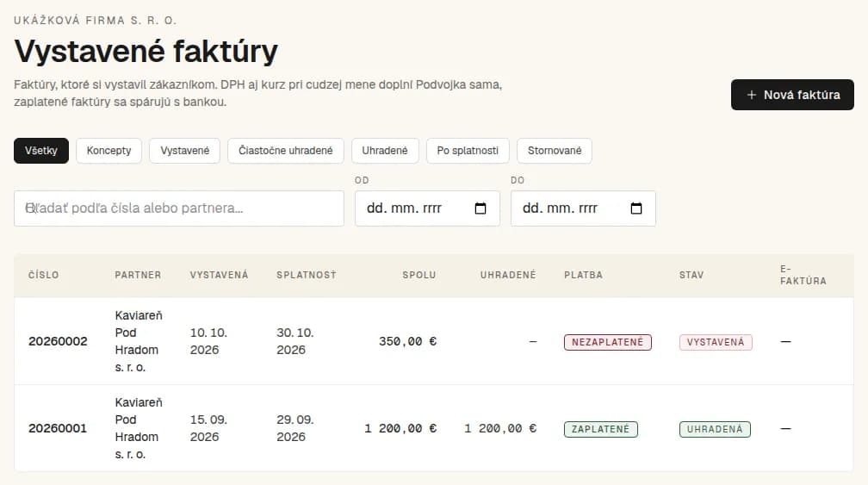
Task: Create a new invoice with Nová faktúra
Action: (x=792, y=95)
